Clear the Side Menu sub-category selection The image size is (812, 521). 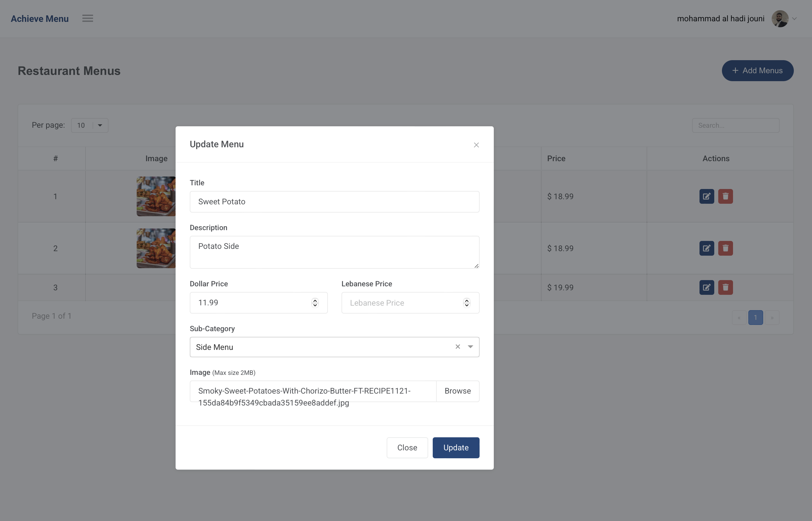[x=457, y=347]
